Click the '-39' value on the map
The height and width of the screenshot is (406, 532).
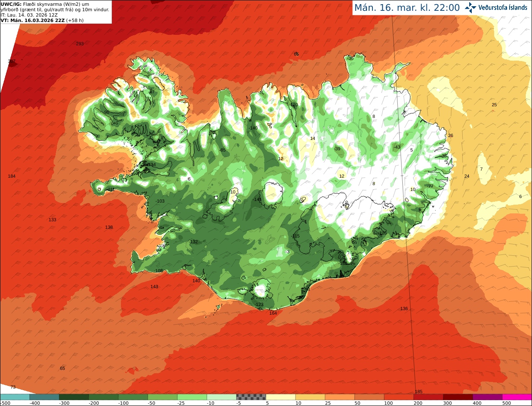337,149
